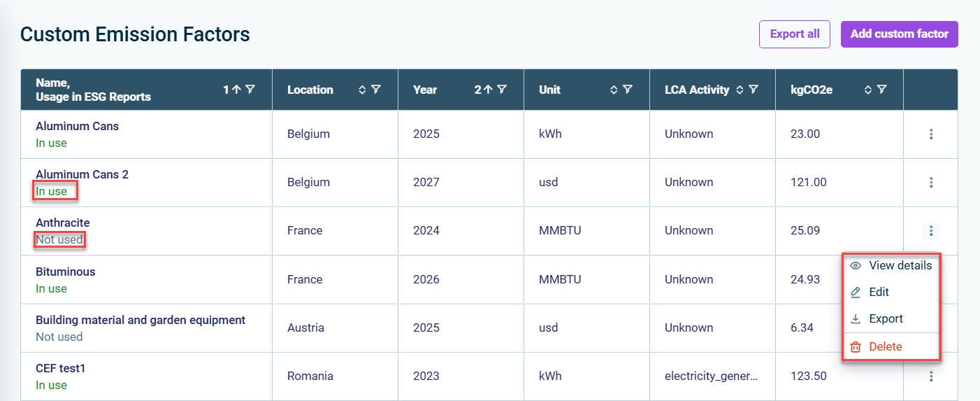Open row actions for Aluminum Cans

pos(931,134)
